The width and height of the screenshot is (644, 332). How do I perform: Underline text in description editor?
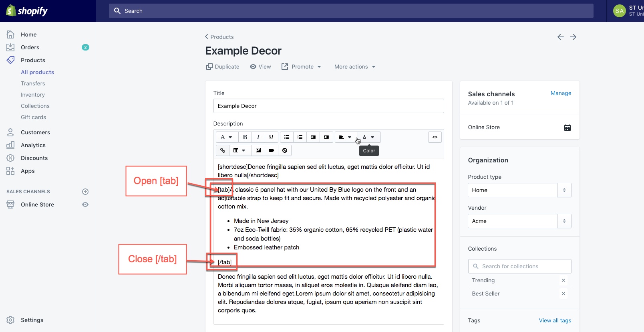271,137
